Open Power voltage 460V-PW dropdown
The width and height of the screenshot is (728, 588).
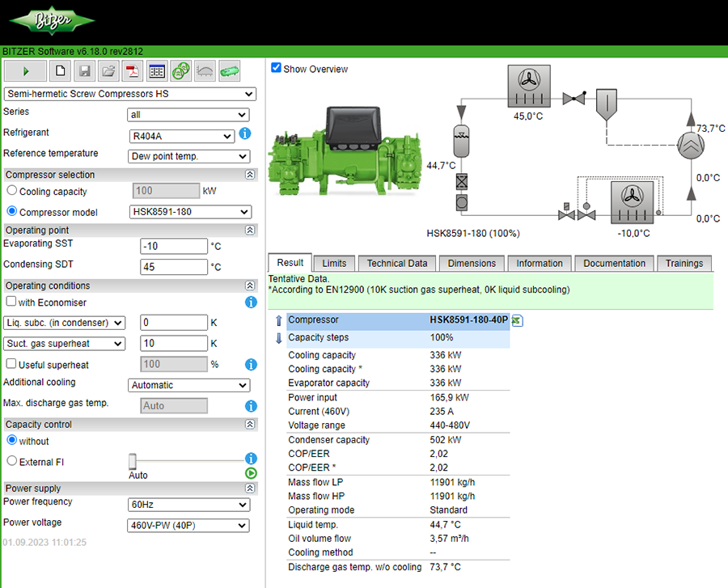point(188,526)
